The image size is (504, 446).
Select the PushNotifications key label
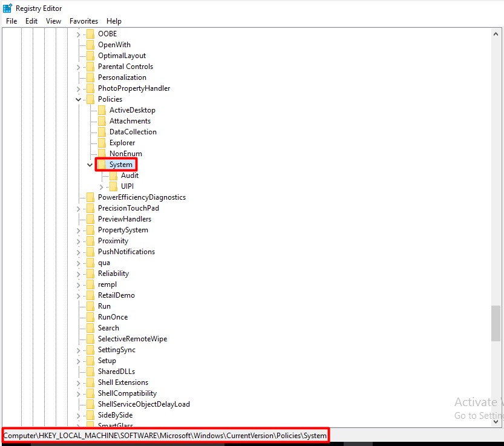tap(126, 252)
